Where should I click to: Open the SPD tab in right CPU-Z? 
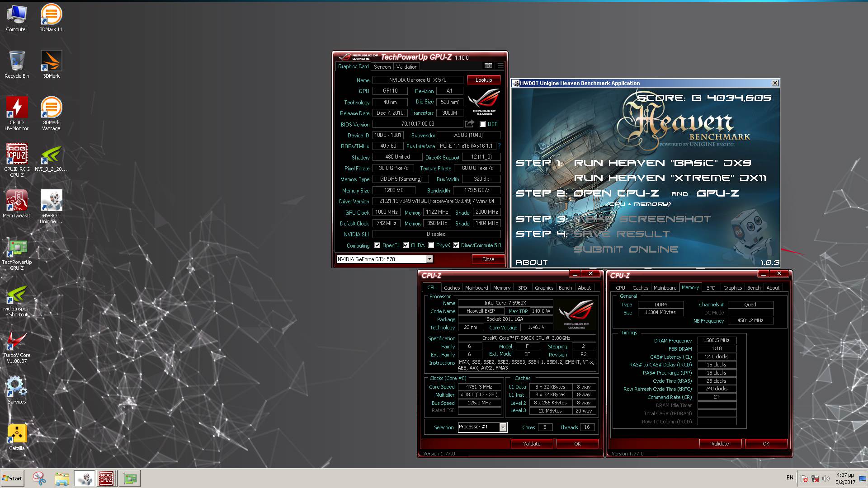[711, 288]
